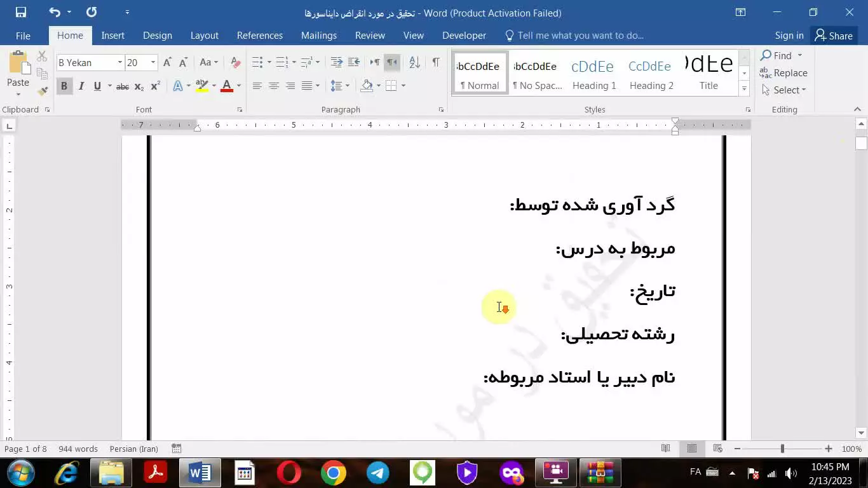Viewport: 868px width, 488px height.
Task: Open the Developer tab
Action: 464,36
